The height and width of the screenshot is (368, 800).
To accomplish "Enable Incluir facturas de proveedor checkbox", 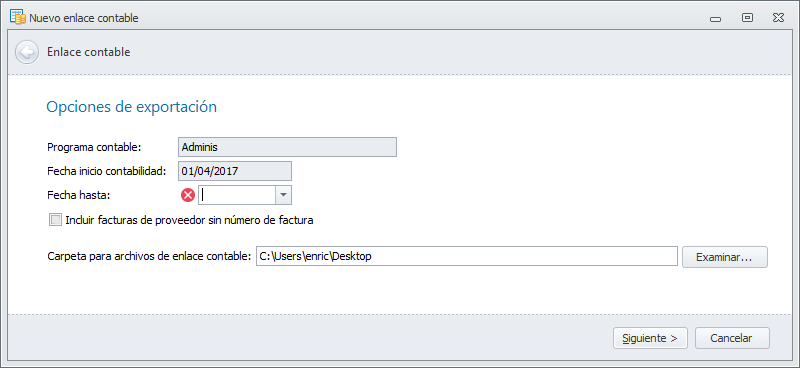I will pyautogui.click(x=55, y=220).
